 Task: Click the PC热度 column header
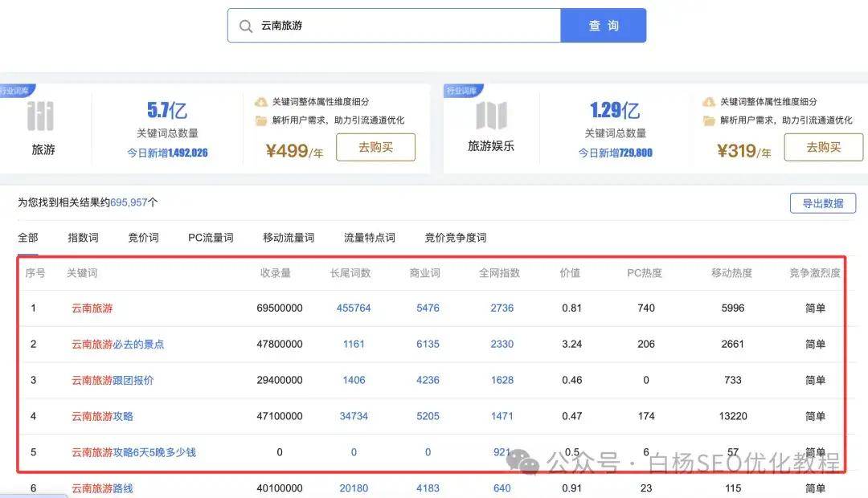645,273
